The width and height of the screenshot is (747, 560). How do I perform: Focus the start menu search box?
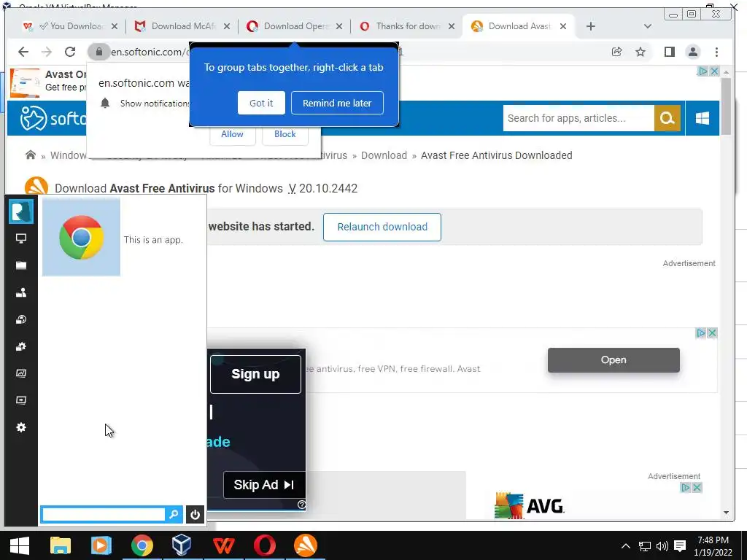[x=104, y=514]
